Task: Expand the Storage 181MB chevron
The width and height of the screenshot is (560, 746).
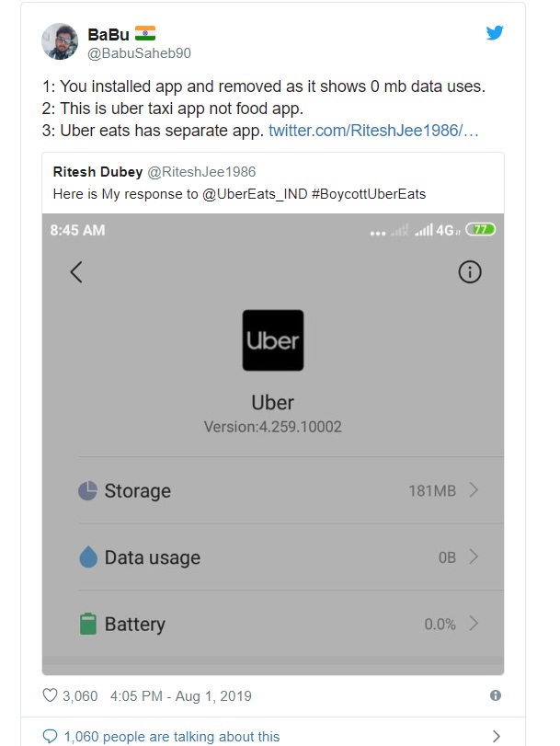Action: pos(474,490)
